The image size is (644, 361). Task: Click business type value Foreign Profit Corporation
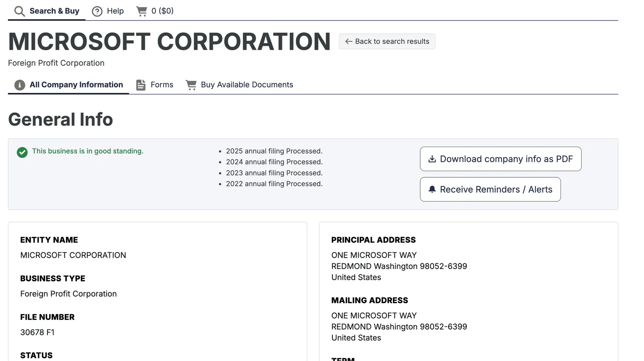point(68,294)
